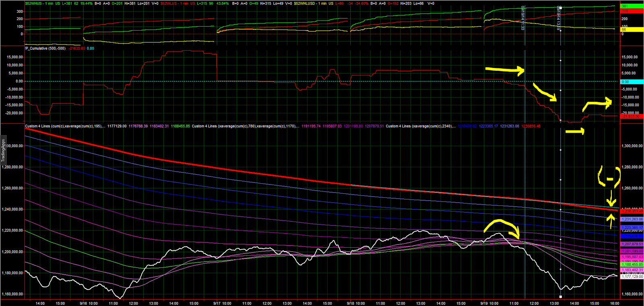
Task: Click the 09/19/14 11:33 vertical line label
Action: coord(523,18)
